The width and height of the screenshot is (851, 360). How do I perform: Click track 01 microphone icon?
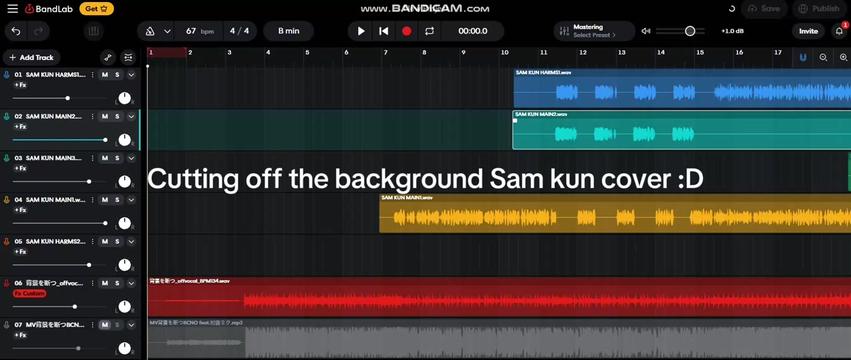(x=7, y=75)
